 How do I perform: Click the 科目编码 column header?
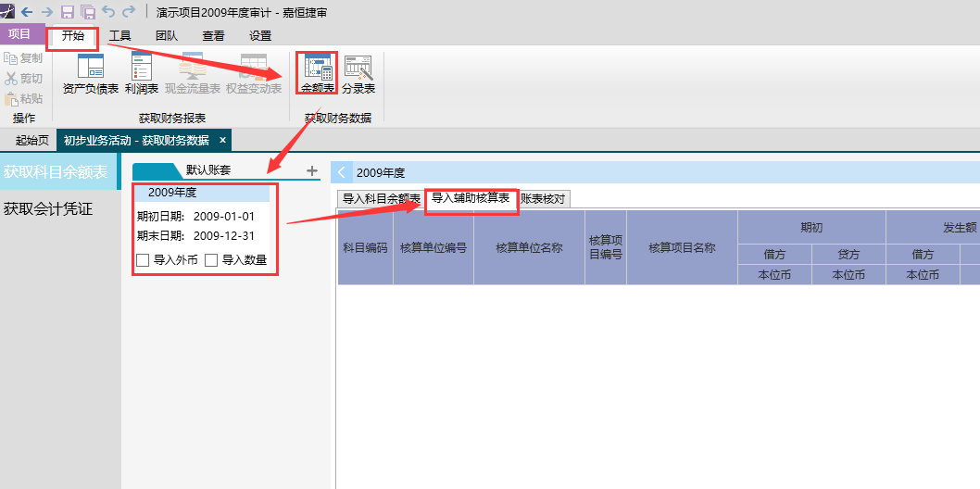(x=366, y=248)
